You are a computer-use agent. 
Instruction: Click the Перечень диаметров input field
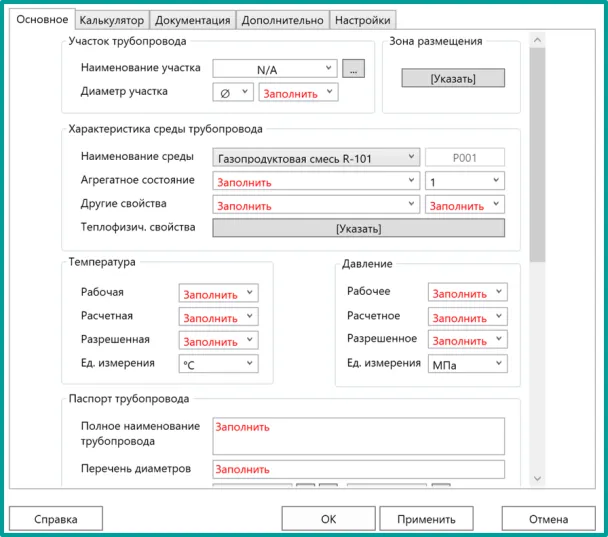point(358,469)
